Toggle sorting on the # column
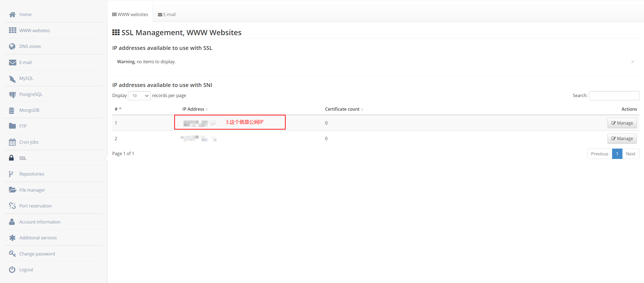Screen dimensions: 644x283 [118, 109]
